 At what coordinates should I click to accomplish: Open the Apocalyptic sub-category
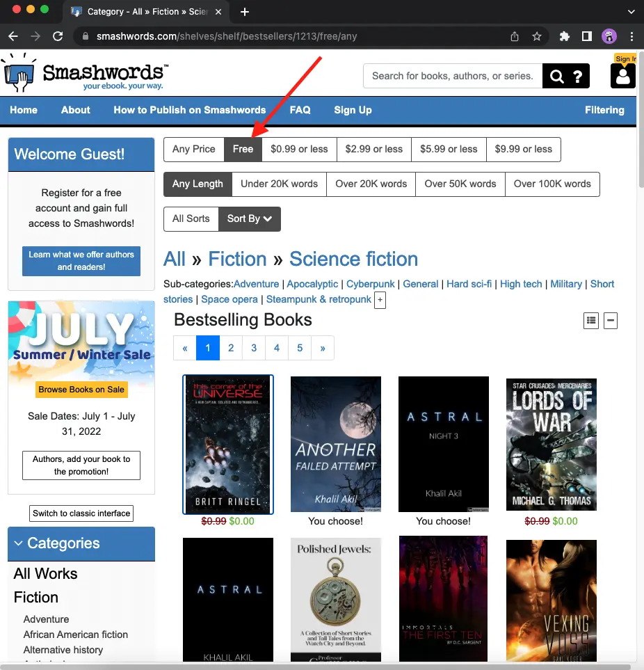click(312, 284)
